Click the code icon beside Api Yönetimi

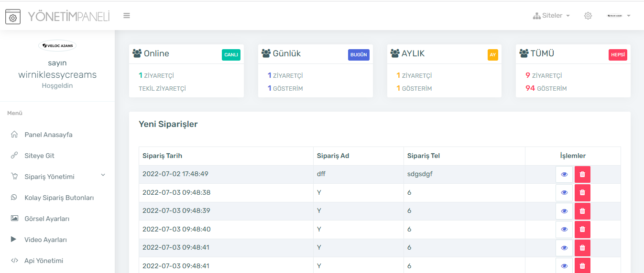(14, 260)
